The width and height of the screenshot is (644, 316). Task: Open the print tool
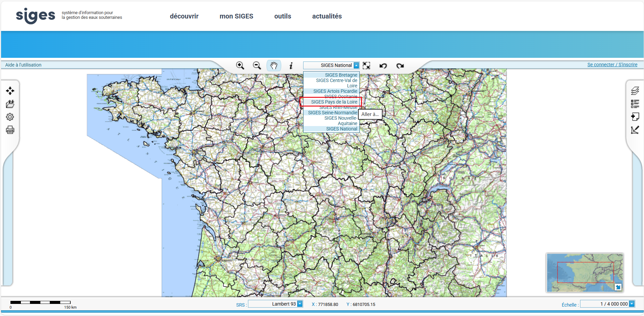(x=10, y=130)
